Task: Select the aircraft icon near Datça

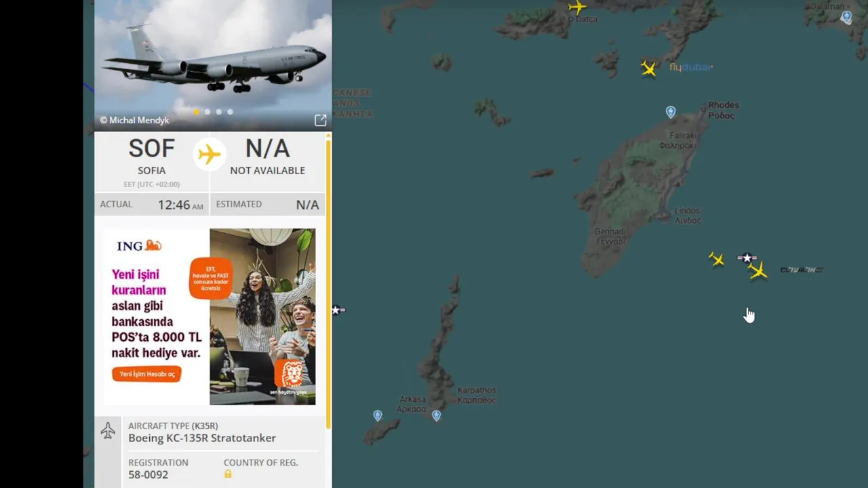Action: click(577, 7)
